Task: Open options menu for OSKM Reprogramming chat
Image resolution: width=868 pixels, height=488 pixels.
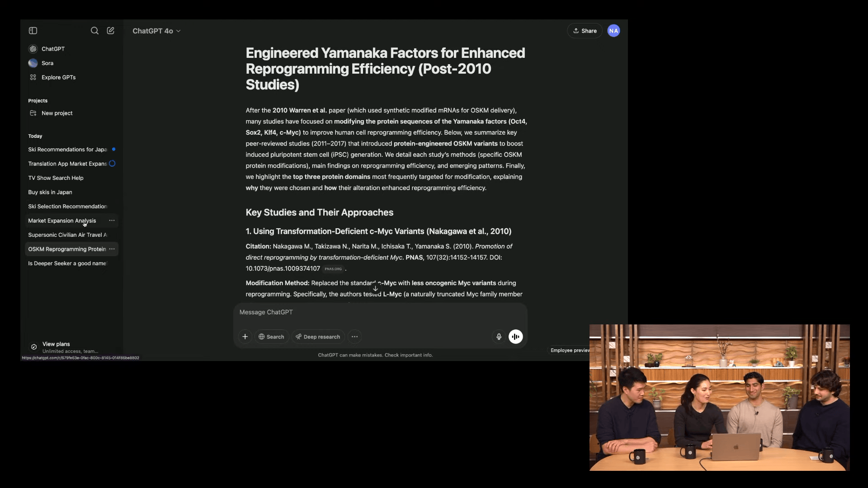Action: pyautogui.click(x=112, y=249)
